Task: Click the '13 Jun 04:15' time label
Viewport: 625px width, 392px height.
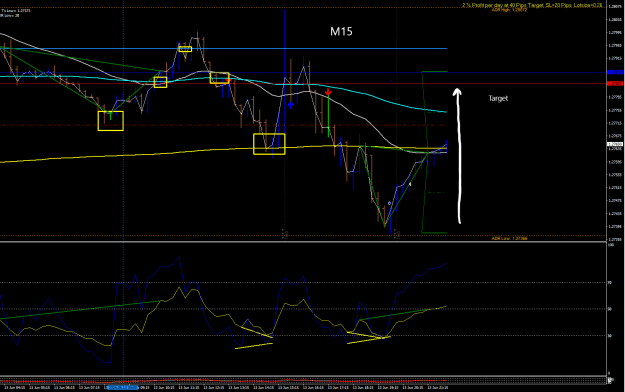Action: click(14, 387)
